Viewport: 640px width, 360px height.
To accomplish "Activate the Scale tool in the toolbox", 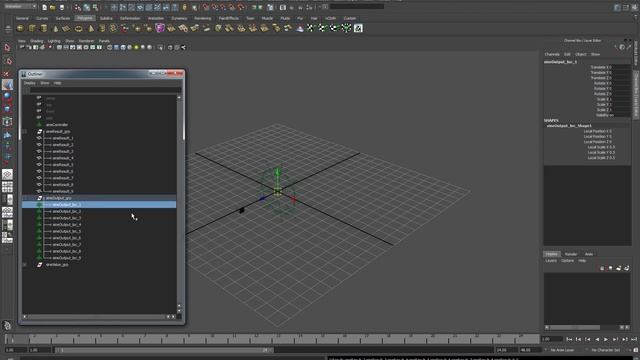I will click(7, 108).
